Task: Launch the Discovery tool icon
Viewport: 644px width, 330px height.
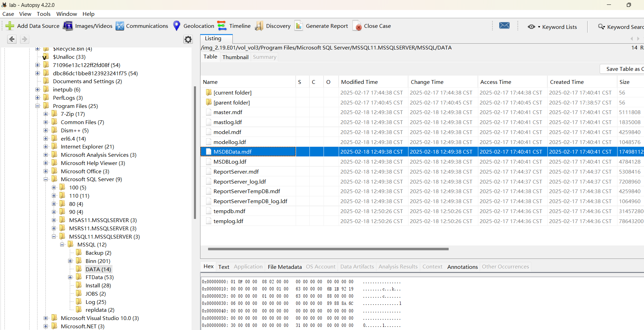Action: pyautogui.click(x=259, y=26)
